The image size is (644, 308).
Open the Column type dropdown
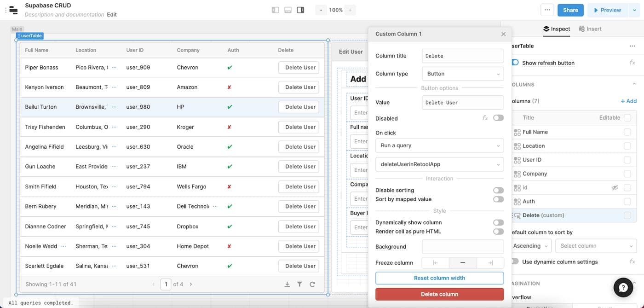click(462, 74)
